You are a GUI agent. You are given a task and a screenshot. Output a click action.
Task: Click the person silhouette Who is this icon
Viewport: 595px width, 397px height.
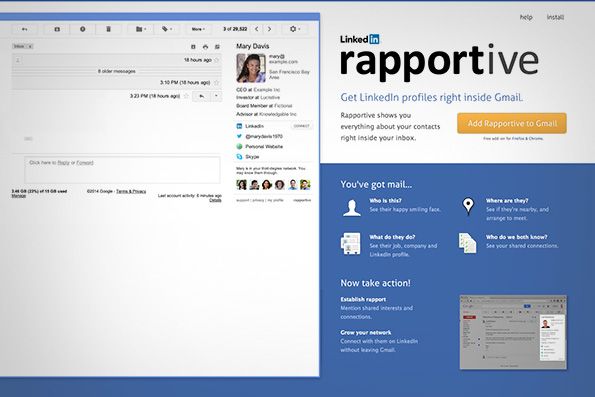click(x=352, y=208)
